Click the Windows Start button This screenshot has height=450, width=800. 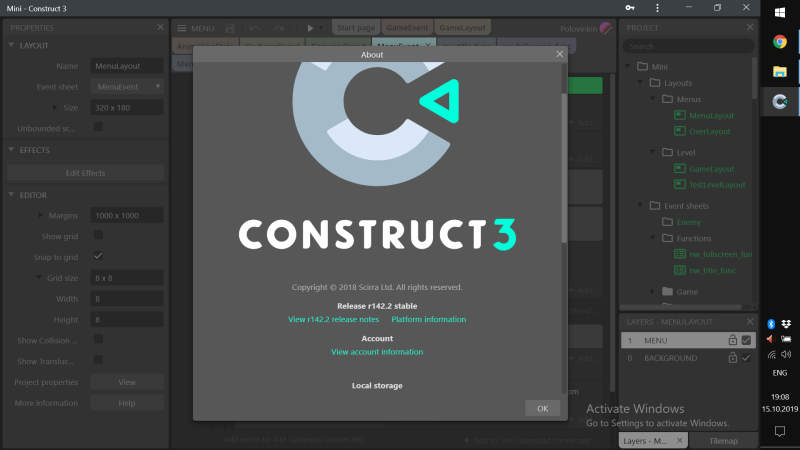point(780,13)
